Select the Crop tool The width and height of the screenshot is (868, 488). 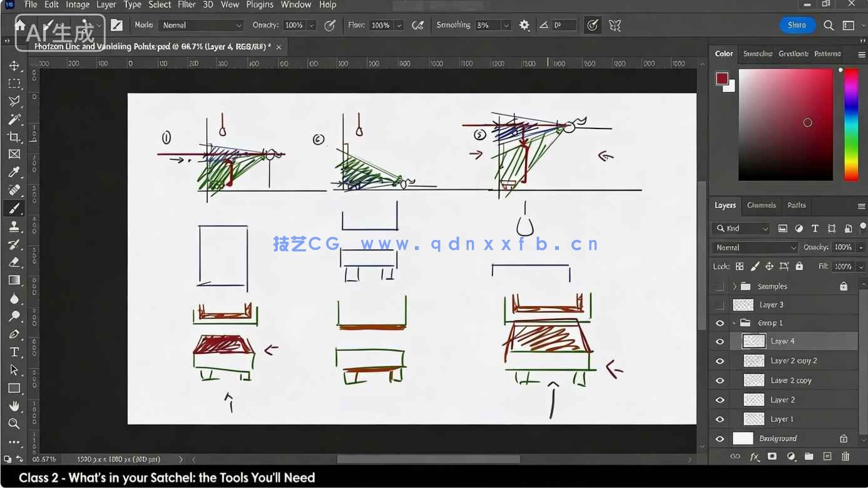click(x=14, y=137)
